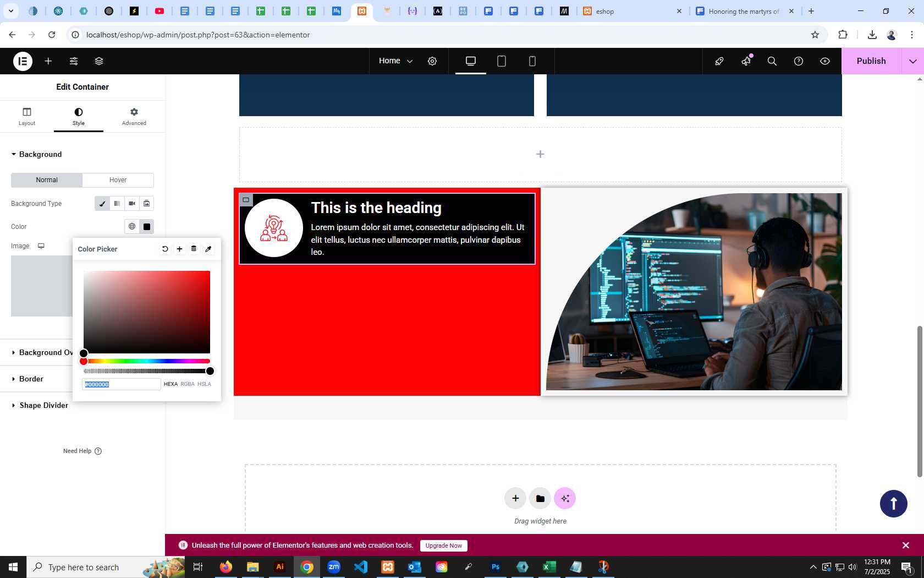Open page settings gear beside Home
The width and height of the screenshot is (924, 578).
[x=432, y=61]
